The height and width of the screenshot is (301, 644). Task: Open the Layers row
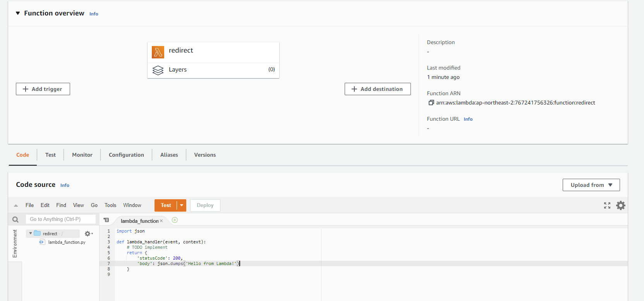pyautogui.click(x=213, y=70)
